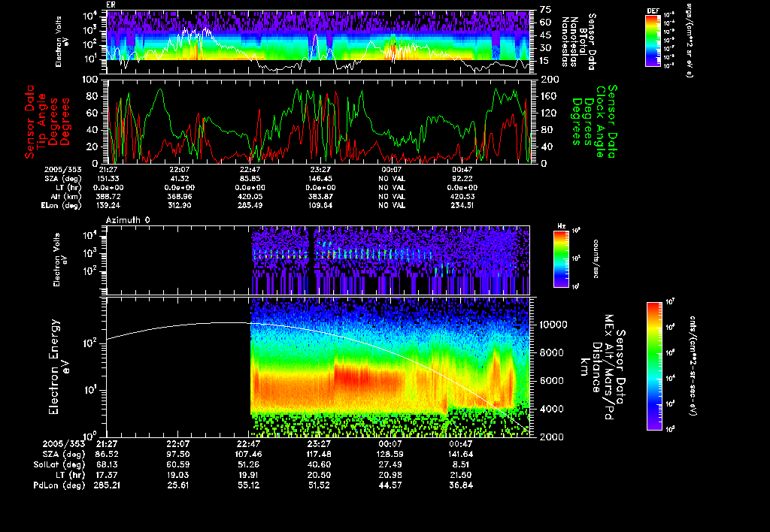Viewport: 770px width, 532px height.
Task: Click the 'SolLat (deg)' row label
Action: coord(59,465)
